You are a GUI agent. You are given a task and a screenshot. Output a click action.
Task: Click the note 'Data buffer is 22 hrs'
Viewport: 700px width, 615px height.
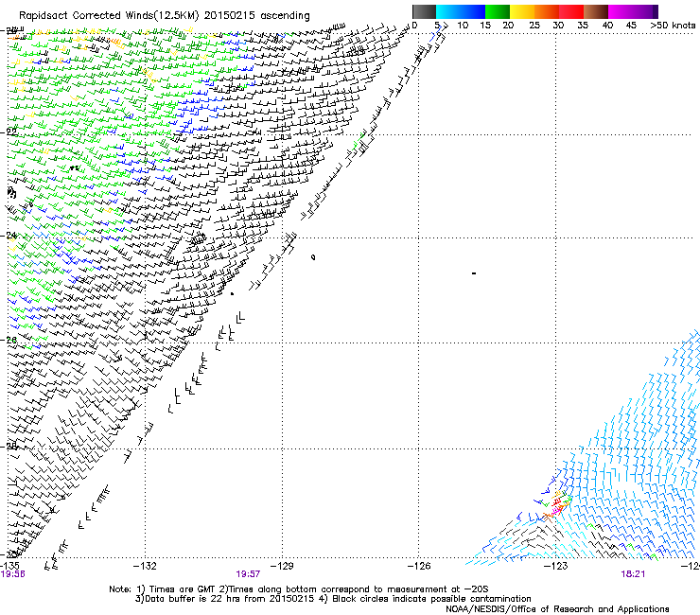(x=193, y=599)
